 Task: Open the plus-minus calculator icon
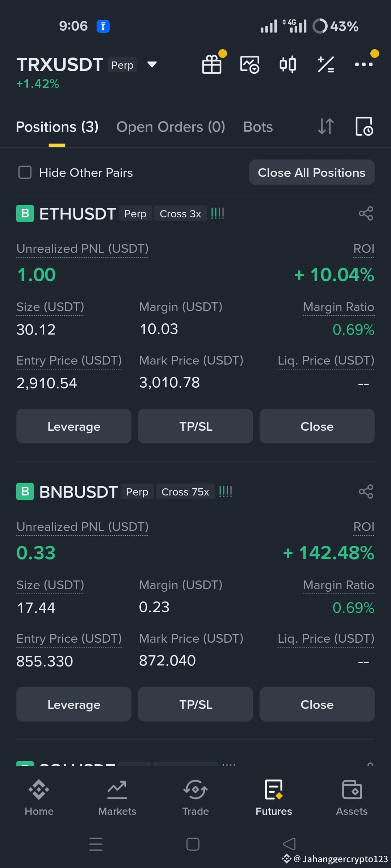[326, 65]
